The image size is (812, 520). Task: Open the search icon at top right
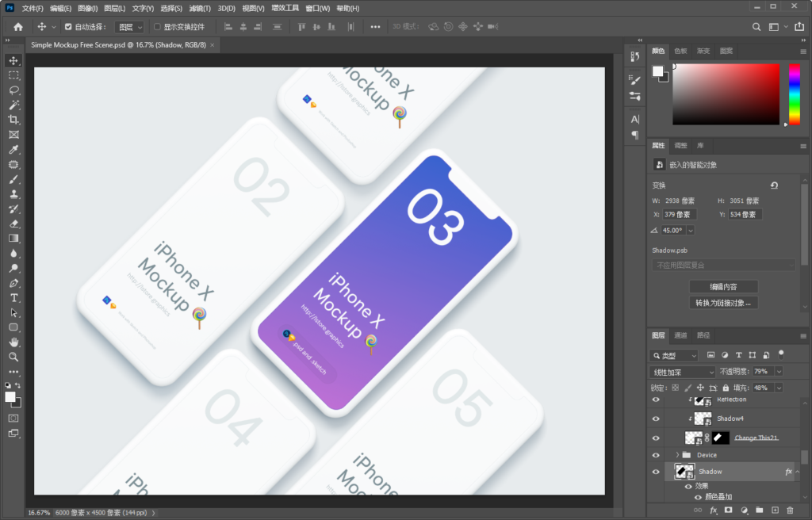tap(756, 27)
